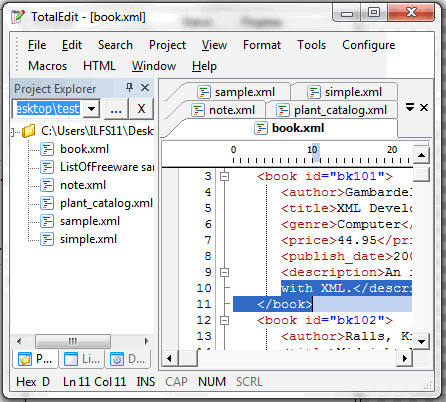This screenshot has width=446, height=402.
Task: Select simple.xml in Project Explorer tree
Action: click(88, 239)
